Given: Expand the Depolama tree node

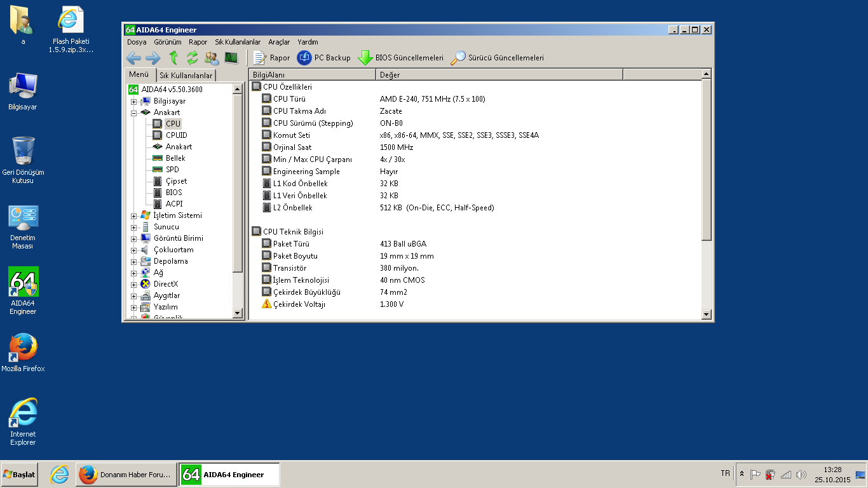Looking at the screenshot, I should [x=134, y=262].
